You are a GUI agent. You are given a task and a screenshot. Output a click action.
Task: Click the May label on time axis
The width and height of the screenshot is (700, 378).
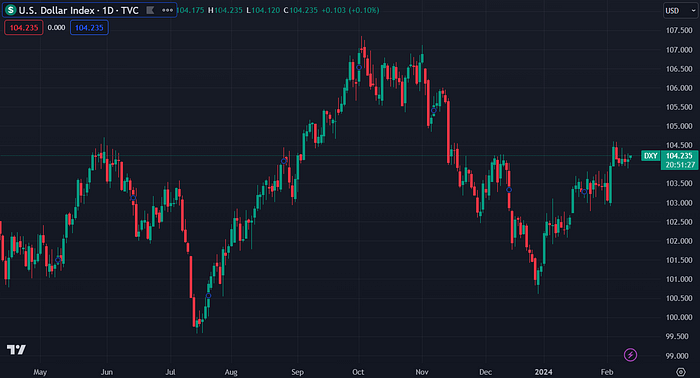coord(40,372)
